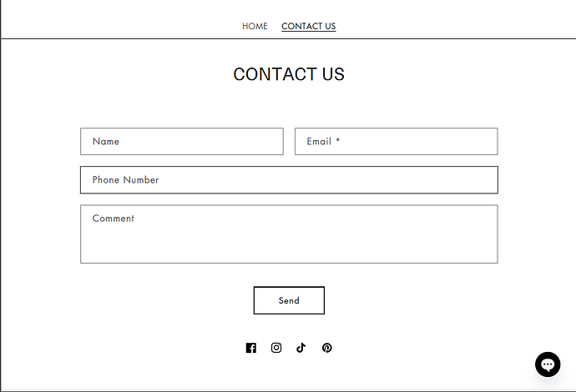Click the Instagram camera icon
Image resolution: width=576 pixels, height=392 pixels.
point(276,348)
